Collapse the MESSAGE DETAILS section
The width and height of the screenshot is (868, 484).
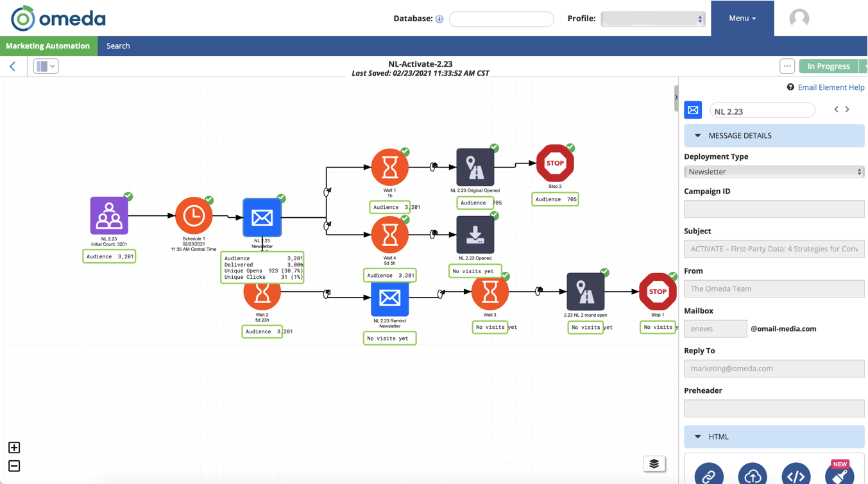pyautogui.click(x=698, y=135)
